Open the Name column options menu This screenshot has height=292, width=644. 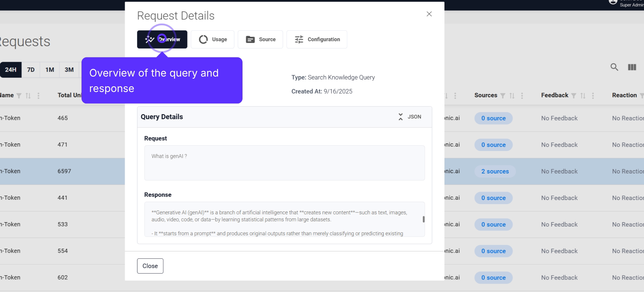click(39, 96)
